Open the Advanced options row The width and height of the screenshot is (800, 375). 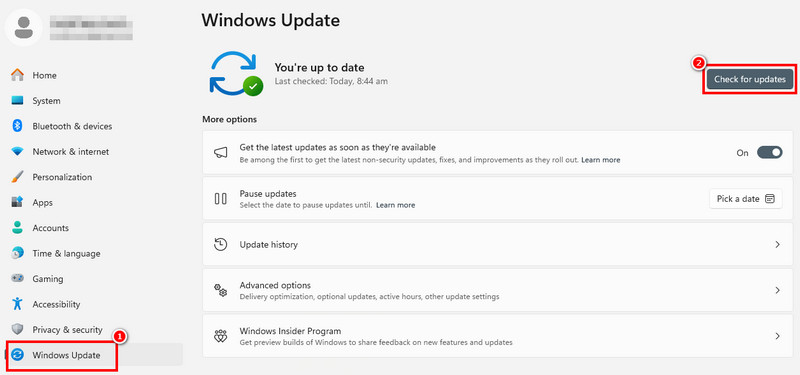(x=498, y=290)
